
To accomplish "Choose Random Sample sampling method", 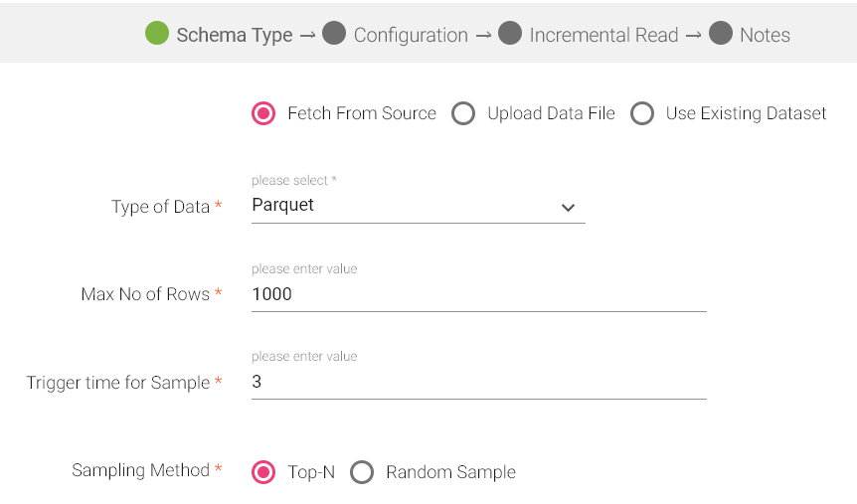I will [x=362, y=472].
